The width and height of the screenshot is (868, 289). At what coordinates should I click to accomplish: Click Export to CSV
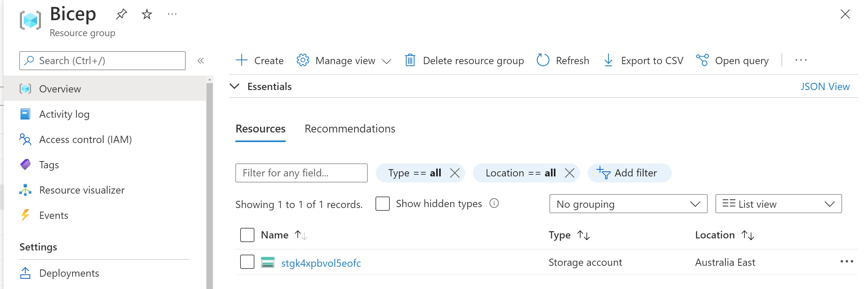click(x=643, y=61)
